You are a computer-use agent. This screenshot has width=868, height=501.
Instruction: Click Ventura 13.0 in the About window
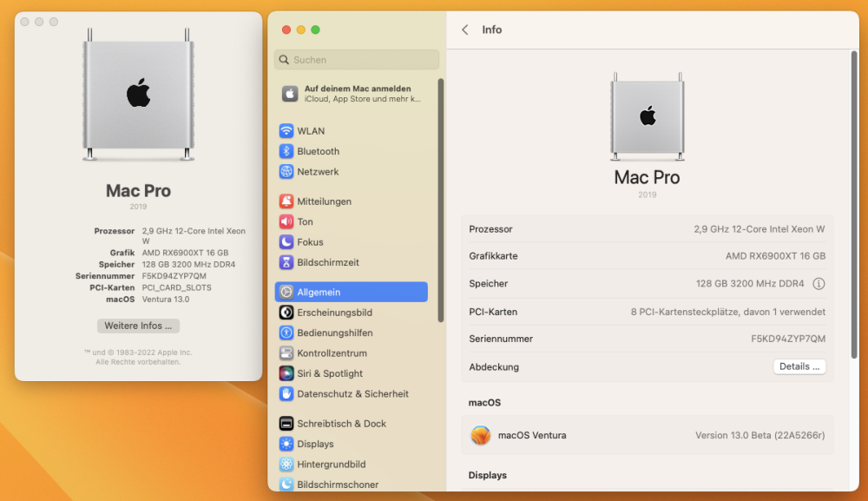166,300
